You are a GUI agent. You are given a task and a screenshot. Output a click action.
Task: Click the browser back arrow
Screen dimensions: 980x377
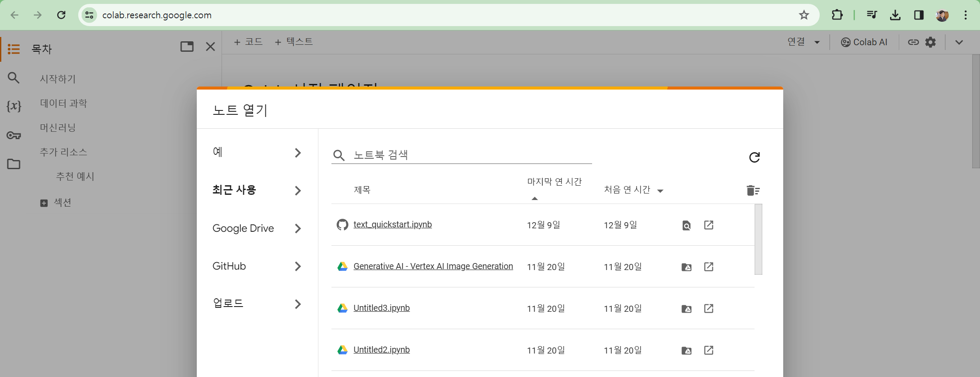(x=14, y=15)
